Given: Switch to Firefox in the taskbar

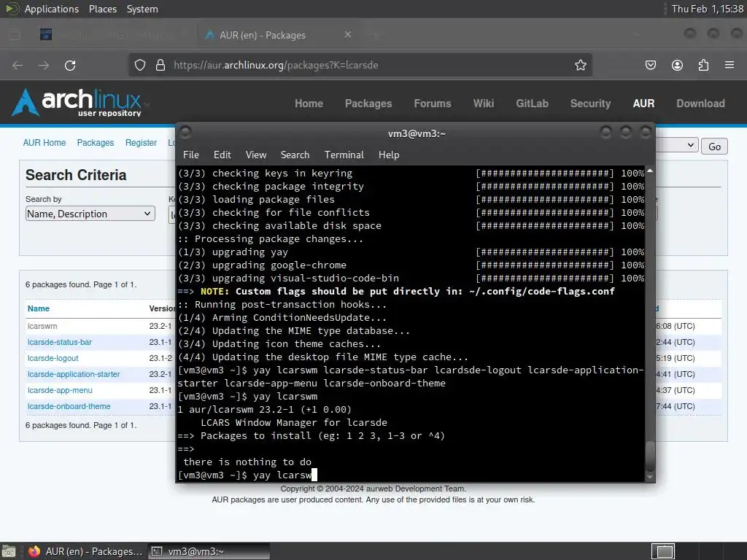Looking at the screenshot, I should point(86,551).
